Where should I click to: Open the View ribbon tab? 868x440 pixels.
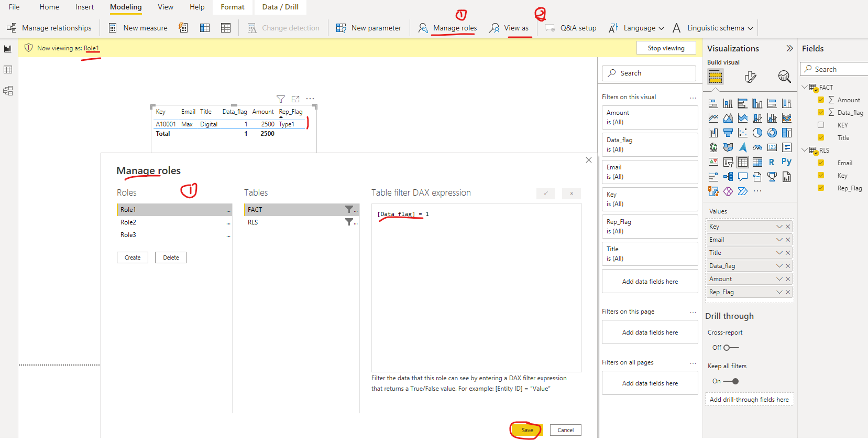pos(166,7)
